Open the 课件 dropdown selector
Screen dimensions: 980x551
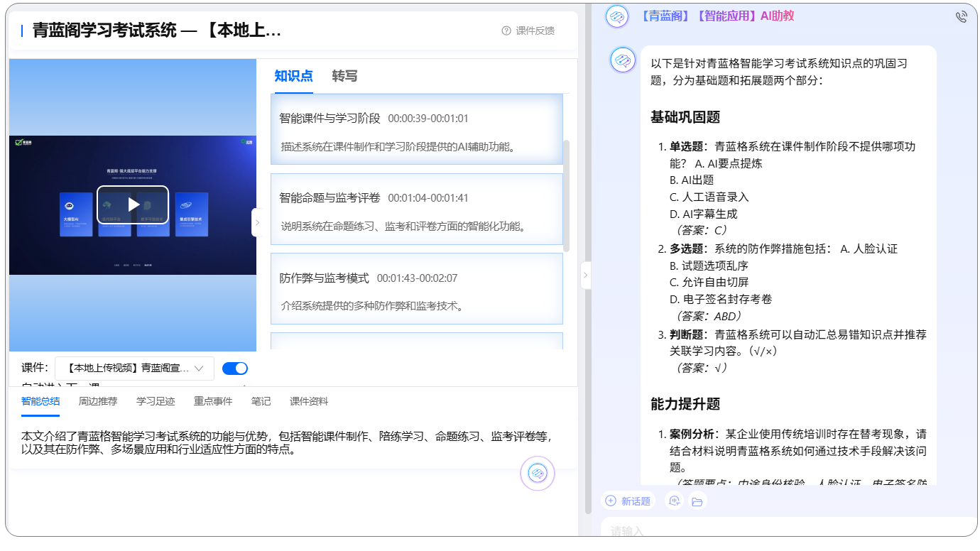click(x=134, y=368)
